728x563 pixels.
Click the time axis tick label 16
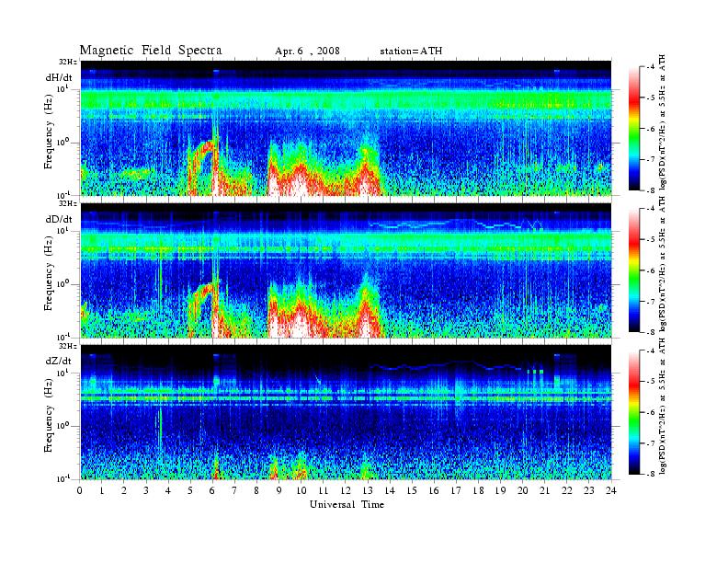tap(434, 490)
